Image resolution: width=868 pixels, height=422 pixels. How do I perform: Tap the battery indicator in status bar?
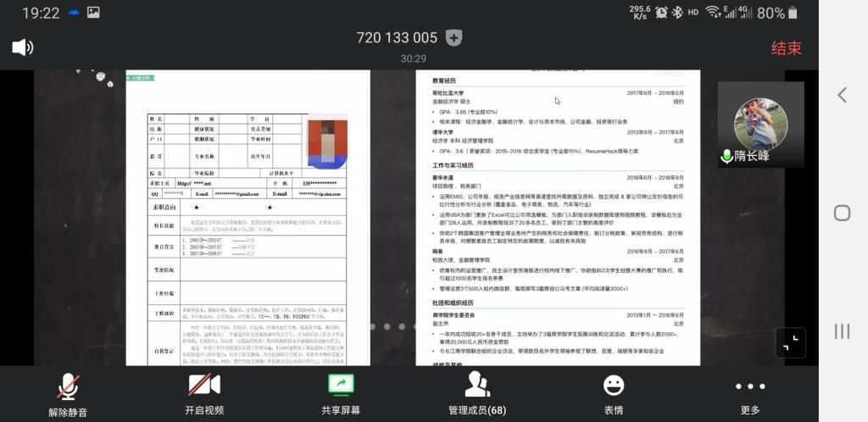pos(792,13)
